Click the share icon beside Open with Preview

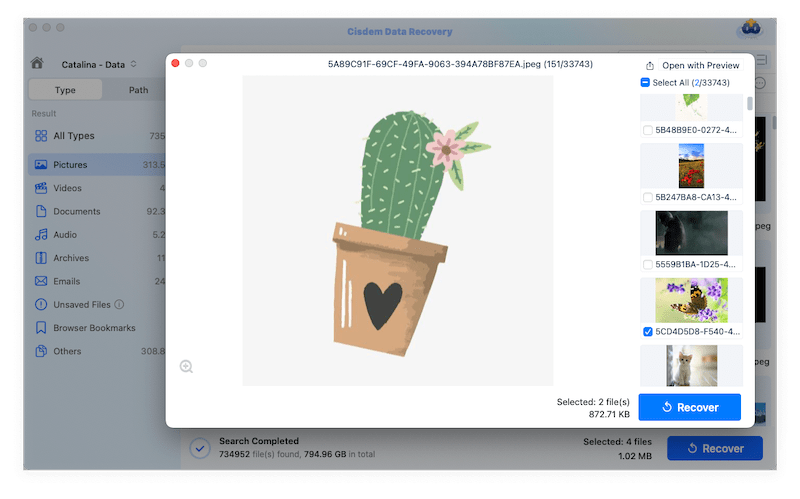pyautogui.click(x=649, y=66)
